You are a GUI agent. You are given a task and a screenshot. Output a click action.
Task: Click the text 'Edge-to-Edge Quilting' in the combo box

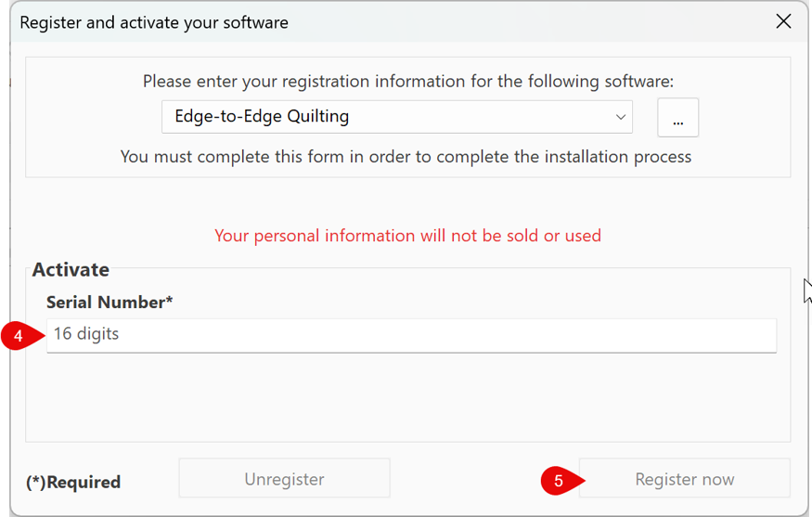(x=262, y=117)
